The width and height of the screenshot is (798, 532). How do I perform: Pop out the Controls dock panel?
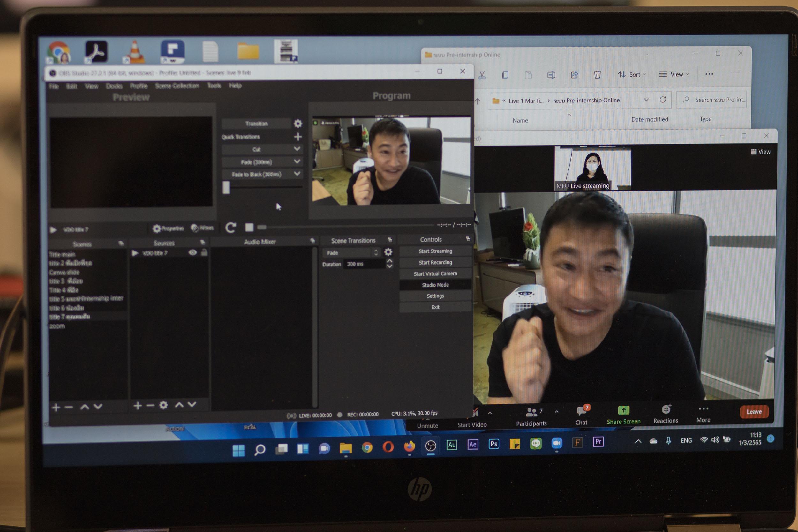point(468,239)
